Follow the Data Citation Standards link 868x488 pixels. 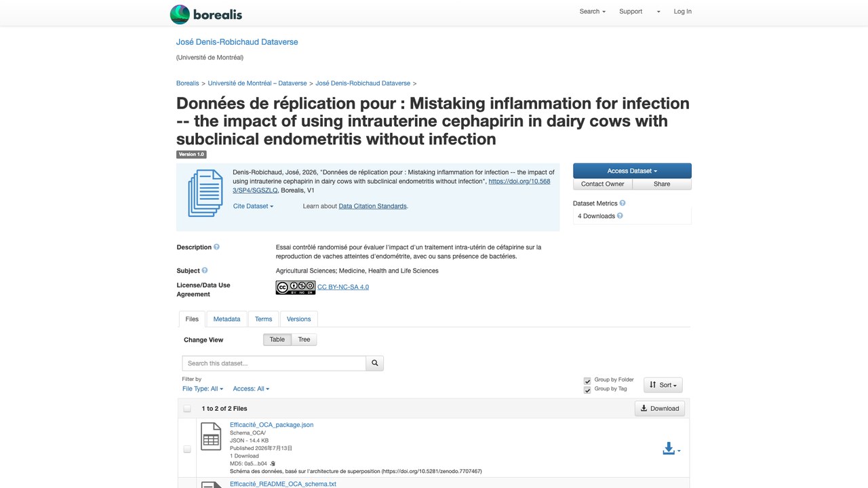pyautogui.click(x=373, y=206)
